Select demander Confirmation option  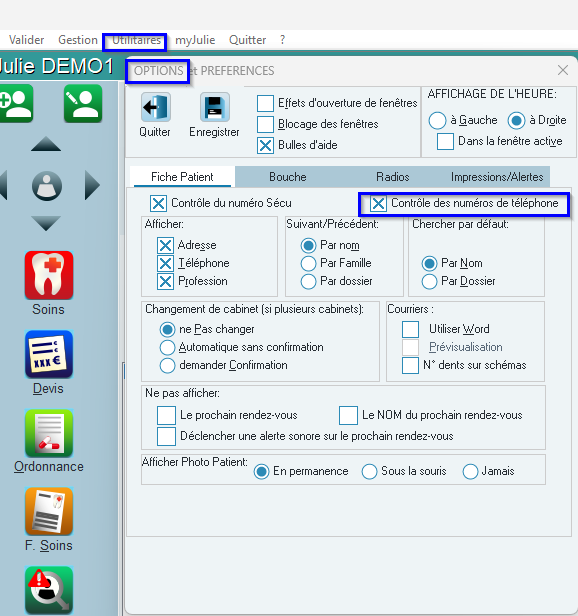pyautogui.click(x=167, y=366)
